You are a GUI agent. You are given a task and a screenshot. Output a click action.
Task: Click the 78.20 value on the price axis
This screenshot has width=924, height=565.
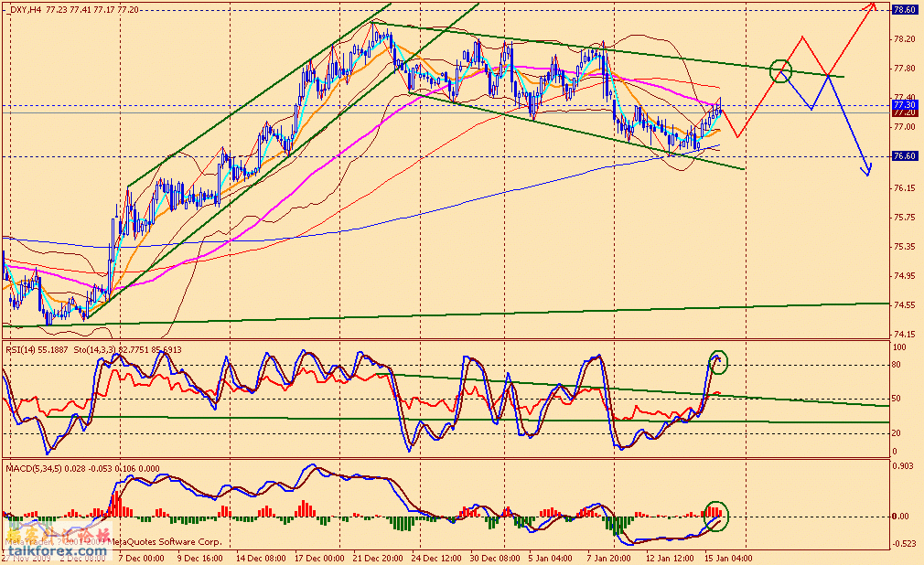(904, 39)
